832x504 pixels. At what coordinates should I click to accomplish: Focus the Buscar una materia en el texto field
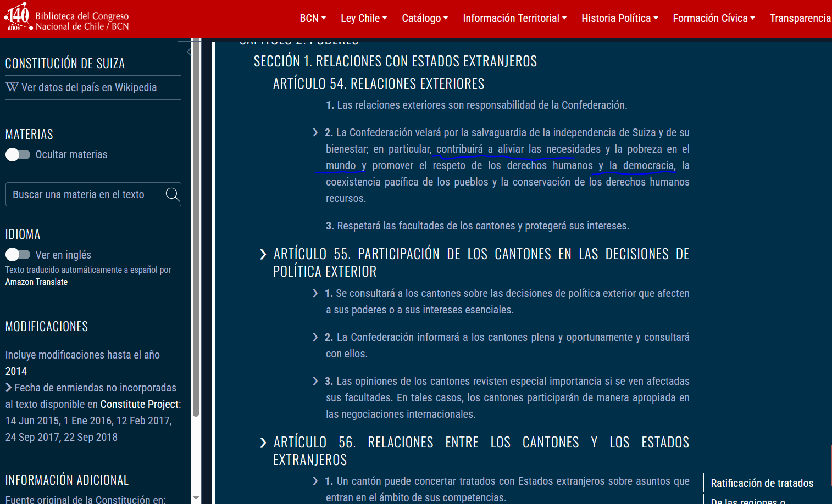(93, 194)
